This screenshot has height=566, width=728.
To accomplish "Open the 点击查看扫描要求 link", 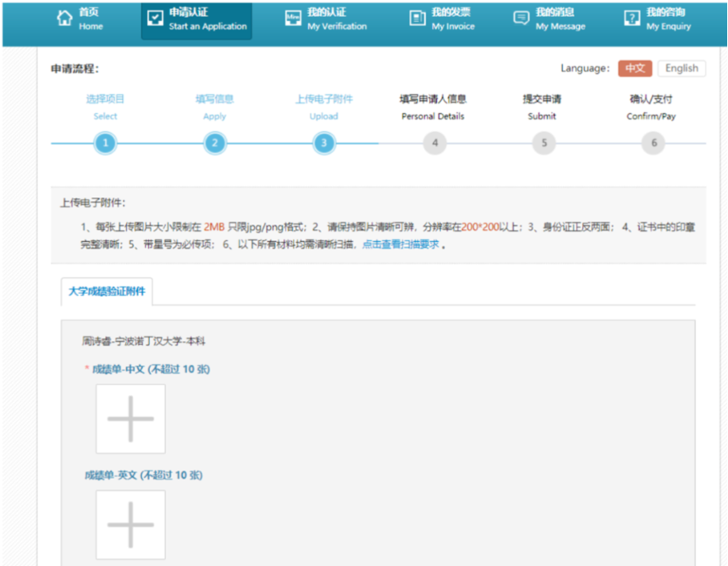I will click(x=400, y=245).
